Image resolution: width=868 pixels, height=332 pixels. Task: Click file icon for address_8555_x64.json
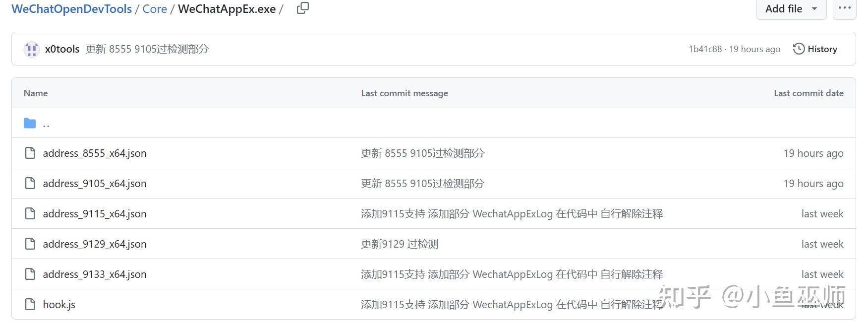[x=30, y=153]
